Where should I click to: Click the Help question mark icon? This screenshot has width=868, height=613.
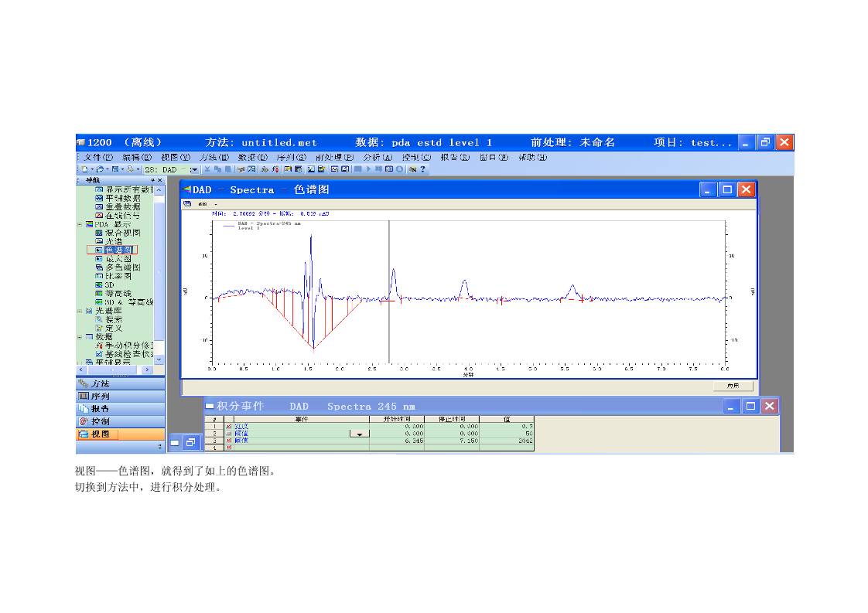(423, 169)
